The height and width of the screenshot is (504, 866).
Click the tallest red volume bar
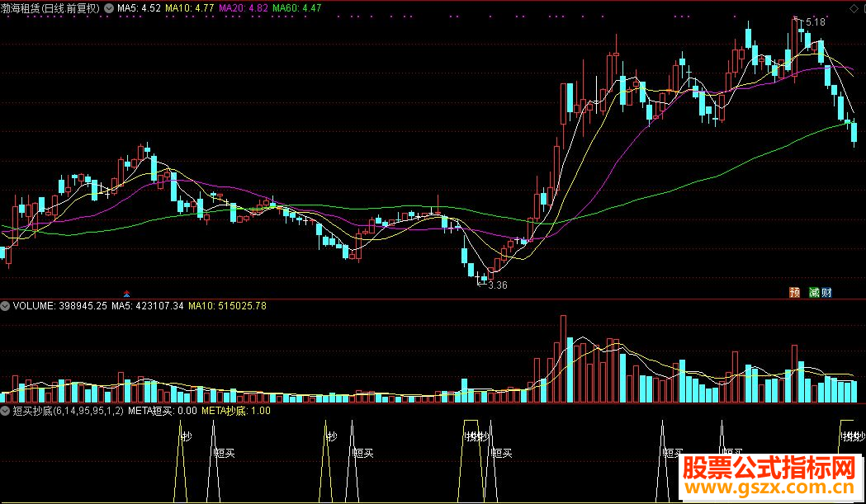(x=563, y=359)
